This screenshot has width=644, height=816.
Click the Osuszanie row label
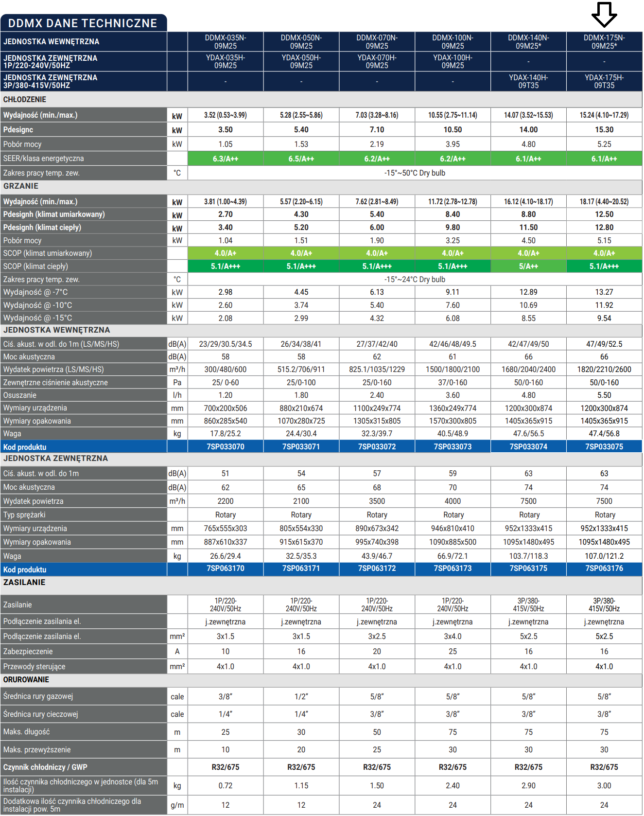20,395
